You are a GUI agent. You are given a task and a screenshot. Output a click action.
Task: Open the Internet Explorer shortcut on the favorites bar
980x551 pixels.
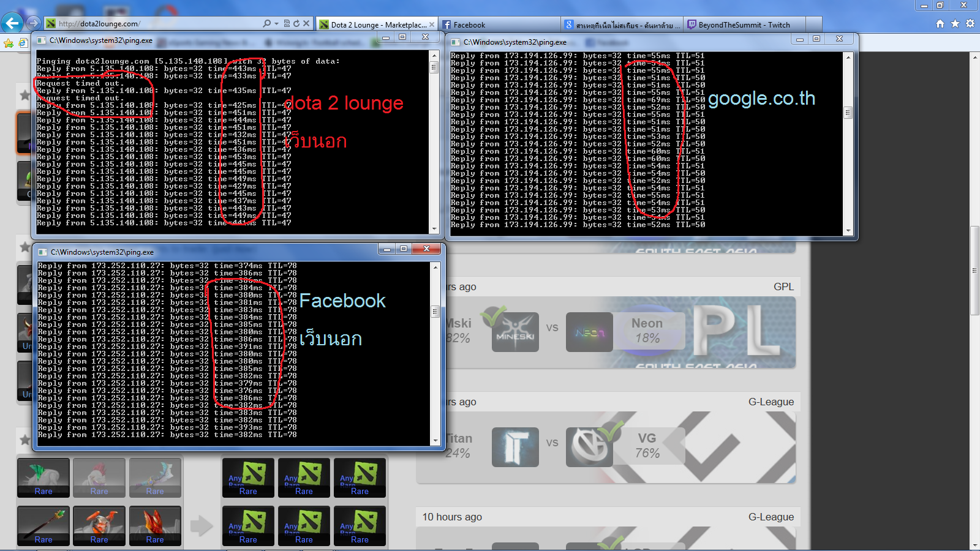pyautogui.click(x=23, y=43)
